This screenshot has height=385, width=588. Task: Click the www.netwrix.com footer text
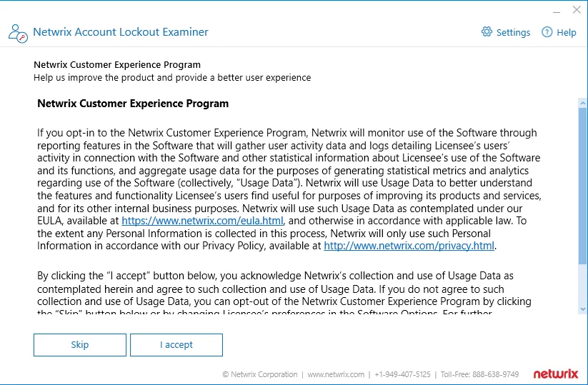(x=336, y=374)
